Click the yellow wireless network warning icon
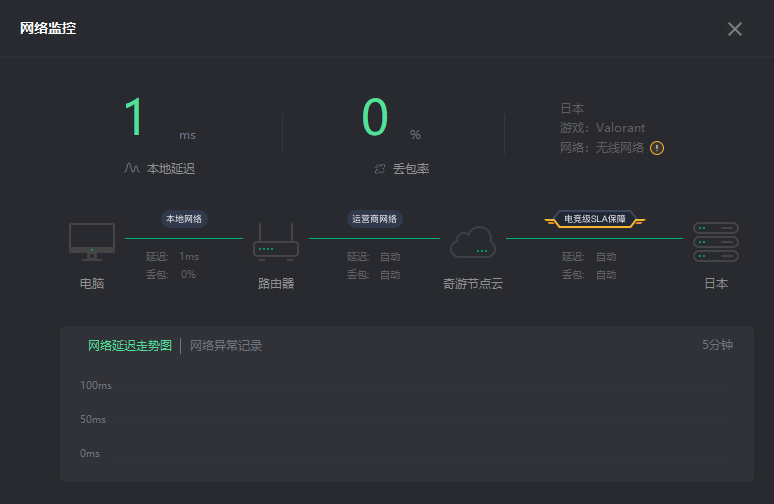774x504 pixels. pyautogui.click(x=657, y=148)
